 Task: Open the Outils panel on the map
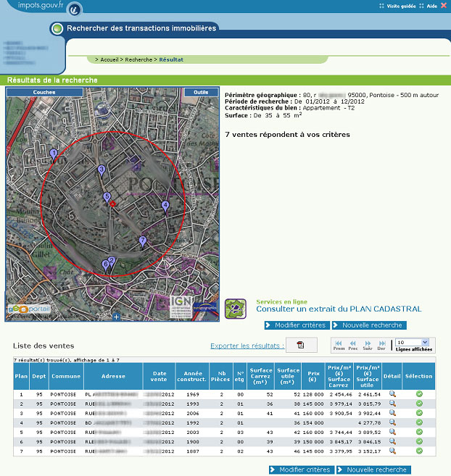pos(201,92)
